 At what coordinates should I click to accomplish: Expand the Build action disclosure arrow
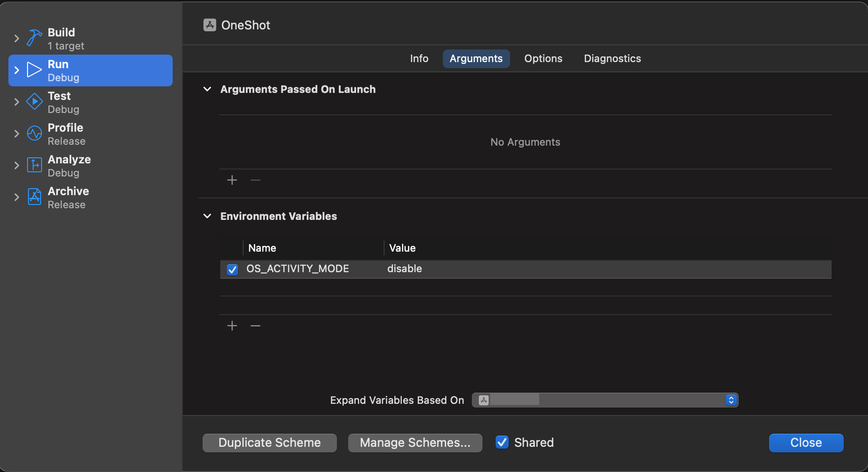17,38
